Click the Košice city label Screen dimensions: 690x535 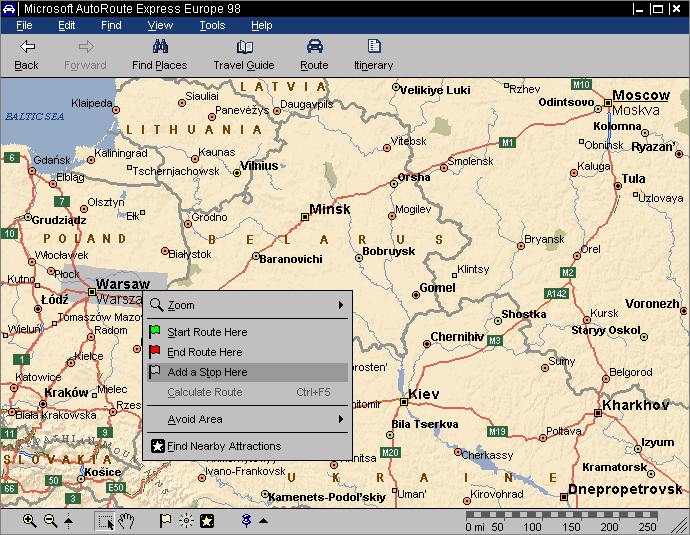coord(103,472)
